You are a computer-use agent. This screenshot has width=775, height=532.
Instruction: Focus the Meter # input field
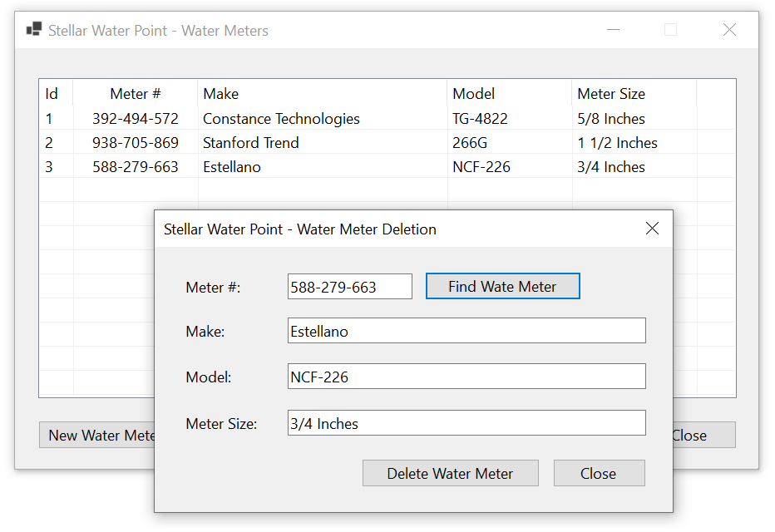(x=349, y=287)
